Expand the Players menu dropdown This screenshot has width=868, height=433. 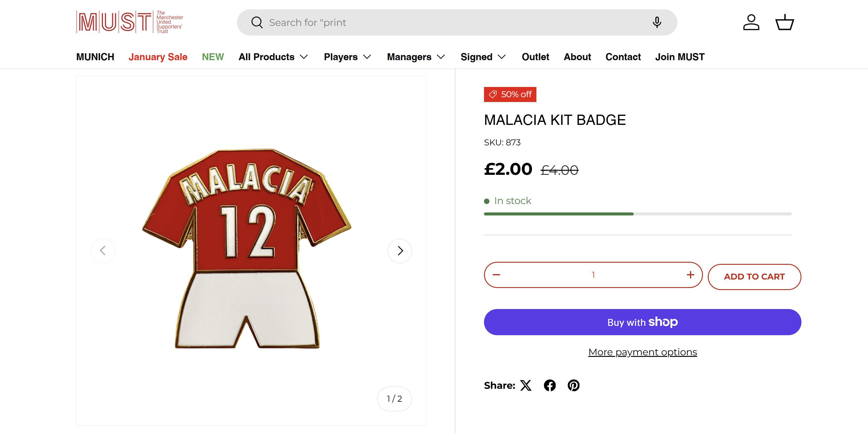click(x=347, y=57)
